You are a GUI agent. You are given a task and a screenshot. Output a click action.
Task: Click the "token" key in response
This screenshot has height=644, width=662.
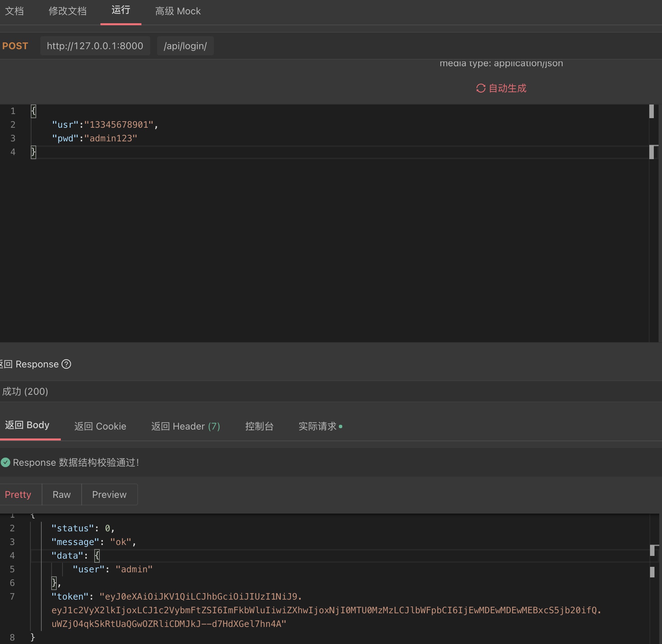point(70,597)
